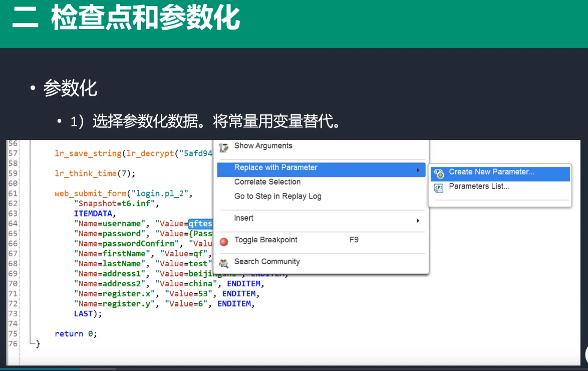This screenshot has width=588, height=371.
Task: Select Toggle Breakpoint menu entry
Action: (x=266, y=240)
